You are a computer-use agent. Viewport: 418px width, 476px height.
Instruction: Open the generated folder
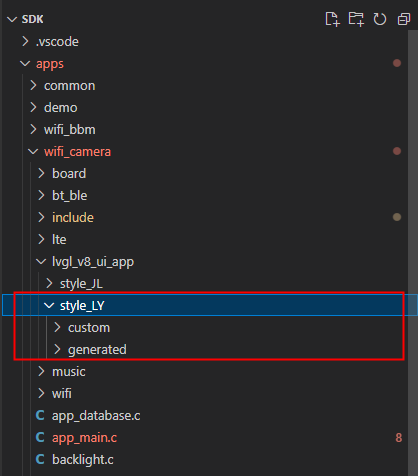click(97, 349)
